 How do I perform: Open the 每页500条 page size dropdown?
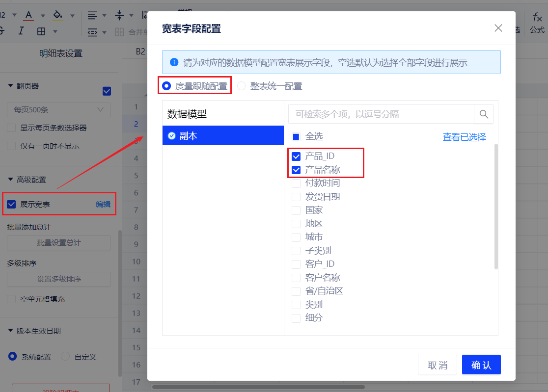click(59, 109)
